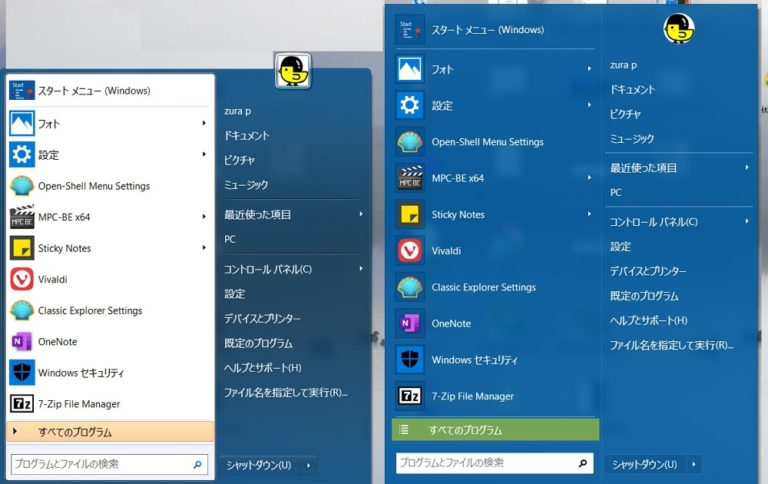The image size is (768, 484).
Task: Launch 7-Zip File Manager icon in right blue menu
Action: pyautogui.click(x=409, y=396)
